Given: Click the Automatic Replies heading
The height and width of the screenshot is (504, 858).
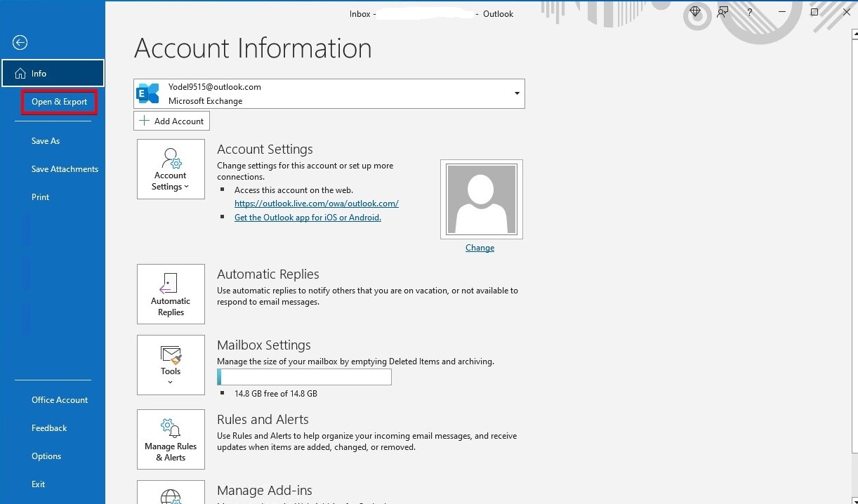Looking at the screenshot, I should tap(268, 274).
